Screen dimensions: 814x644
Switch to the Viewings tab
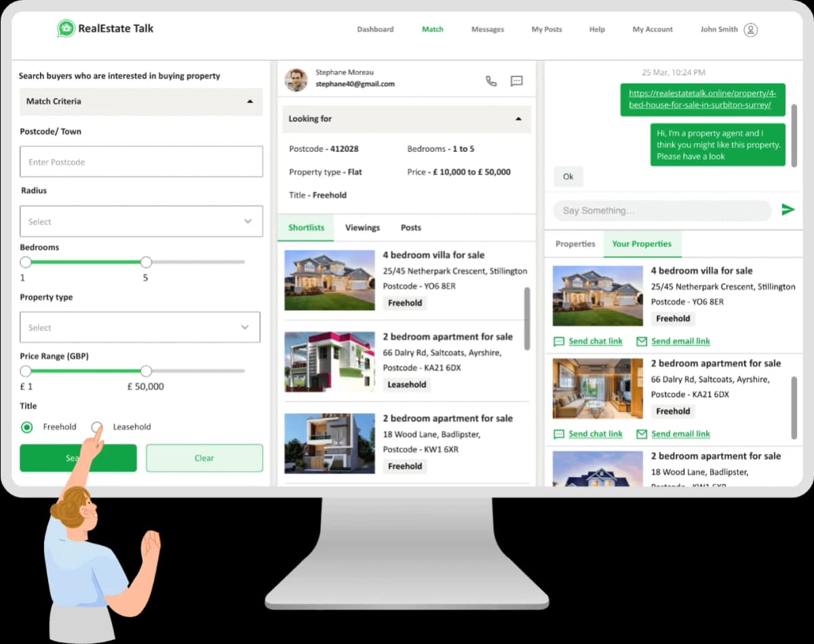point(362,227)
